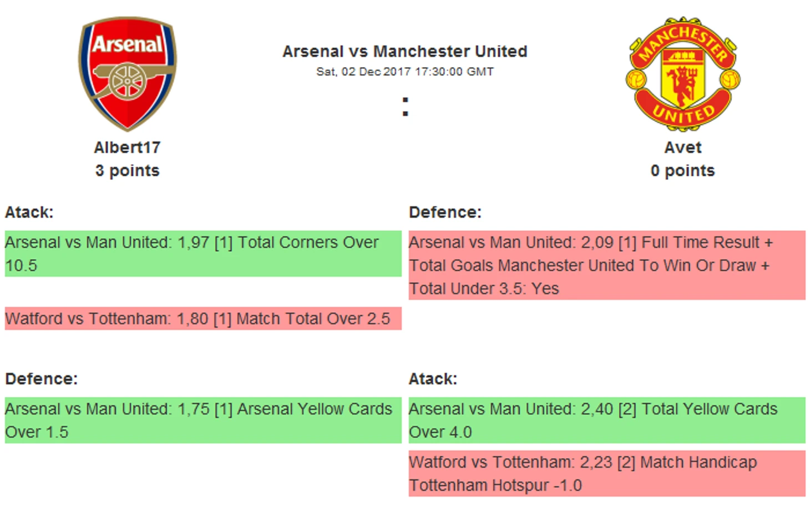Image resolution: width=810 pixels, height=532 pixels.
Task: Open Albert17 player profile name
Action: (x=127, y=147)
